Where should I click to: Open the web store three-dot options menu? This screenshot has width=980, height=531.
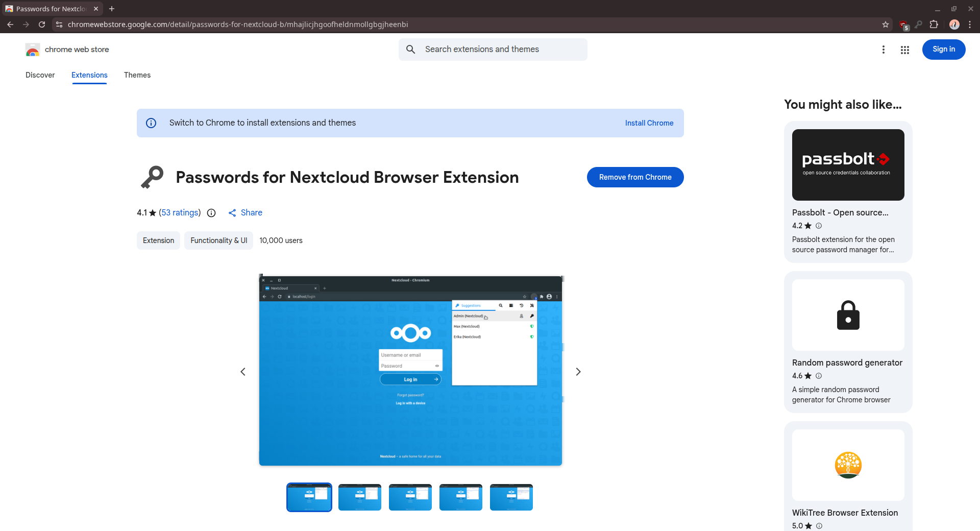tap(884, 50)
